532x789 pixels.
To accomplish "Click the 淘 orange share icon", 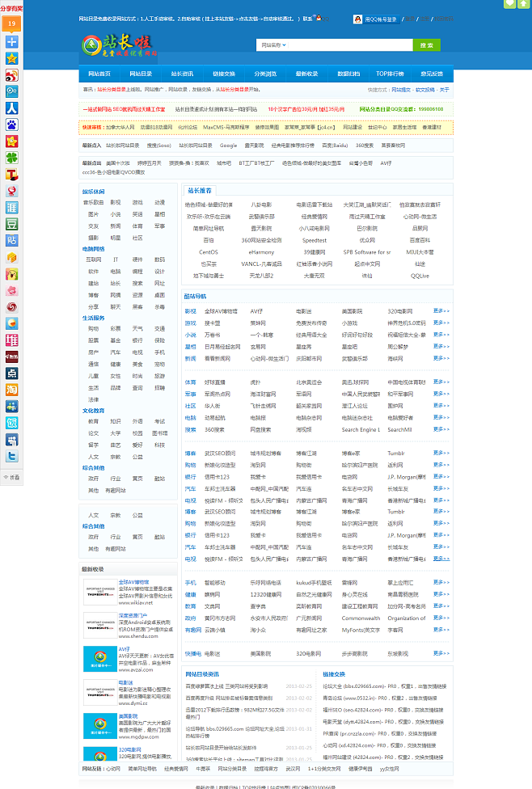I will (x=11, y=390).
